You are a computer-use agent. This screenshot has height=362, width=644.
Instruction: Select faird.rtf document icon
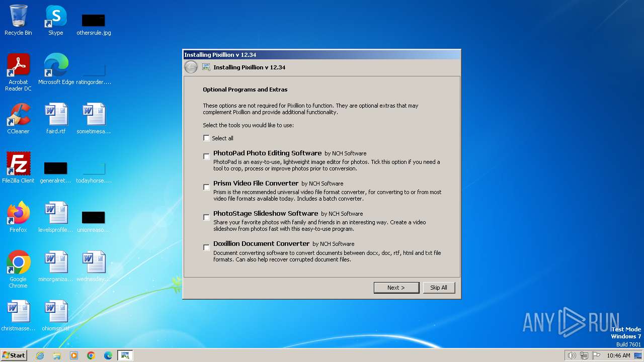click(x=56, y=119)
